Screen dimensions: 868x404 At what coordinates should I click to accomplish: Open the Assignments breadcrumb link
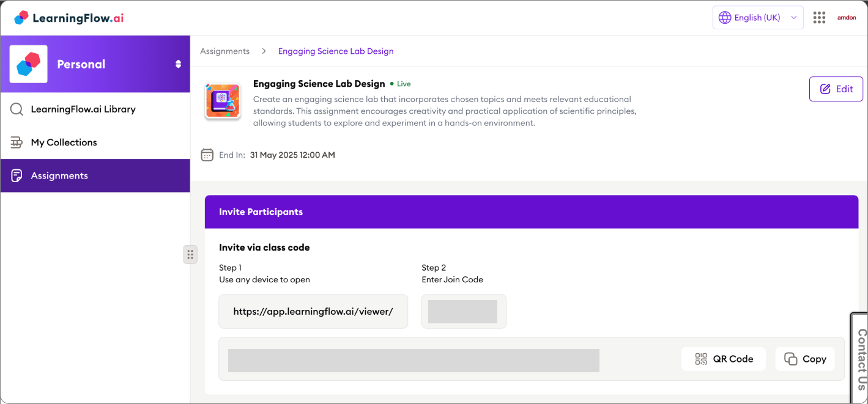click(224, 51)
